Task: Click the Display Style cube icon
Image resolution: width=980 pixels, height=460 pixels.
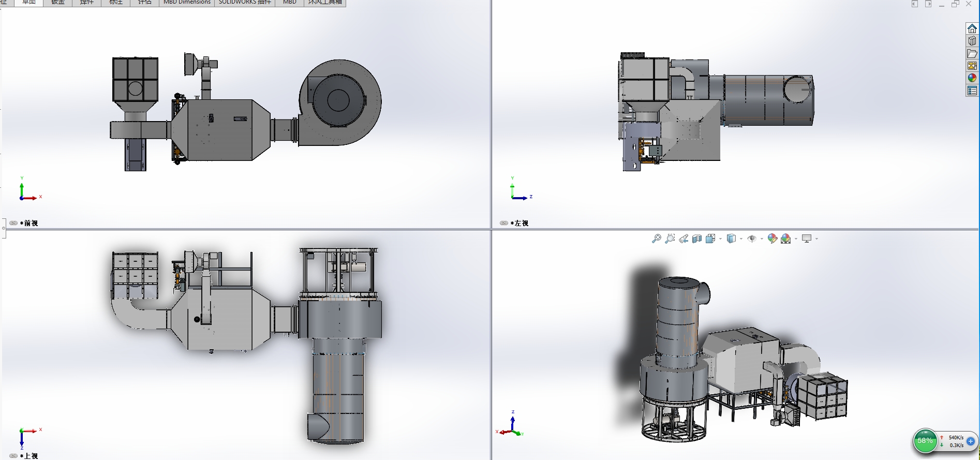Action: (731, 239)
